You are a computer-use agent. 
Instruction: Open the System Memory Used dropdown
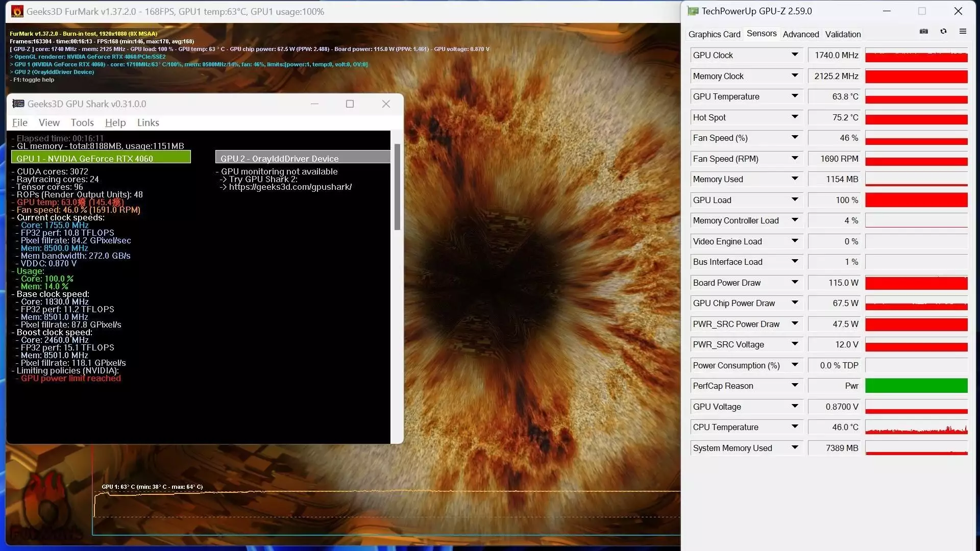[795, 447]
